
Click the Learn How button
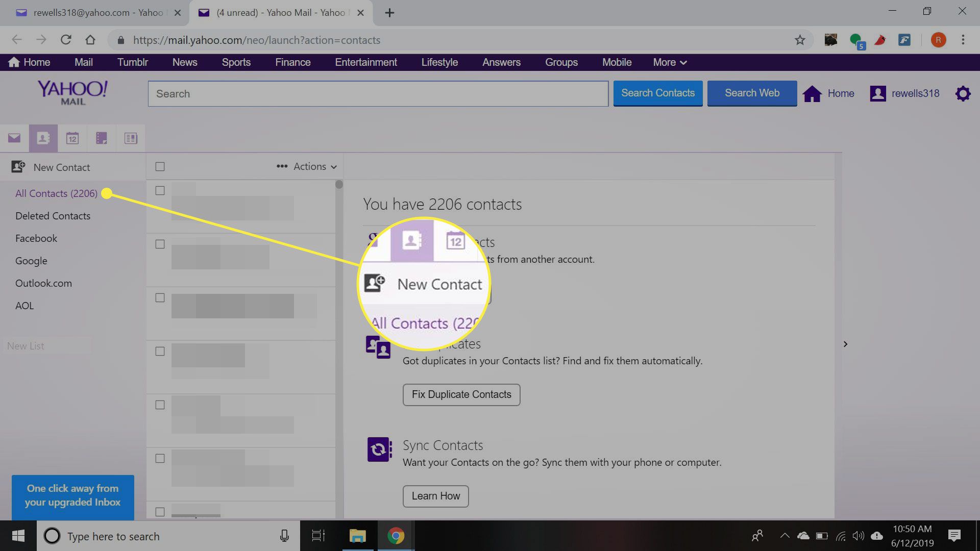435,496
